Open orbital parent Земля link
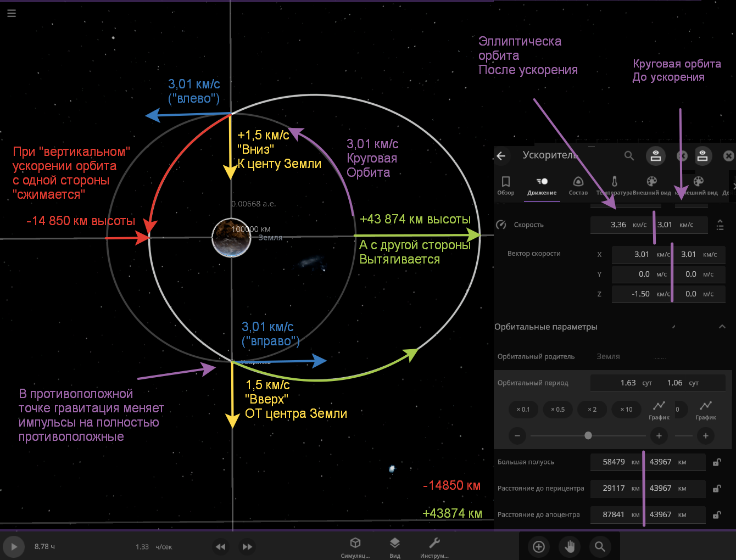The width and height of the screenshot is (736, 560). [x=608, y=356]
